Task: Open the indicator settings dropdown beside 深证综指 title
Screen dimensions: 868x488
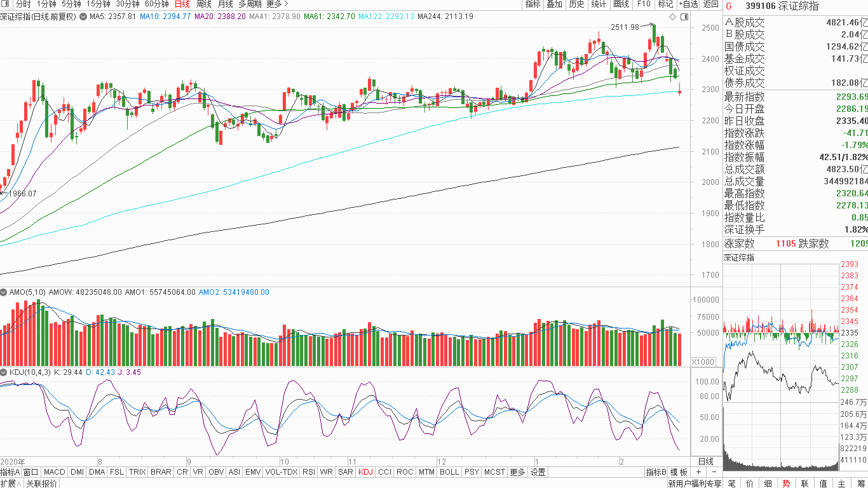Action: (x=83, y=17)
